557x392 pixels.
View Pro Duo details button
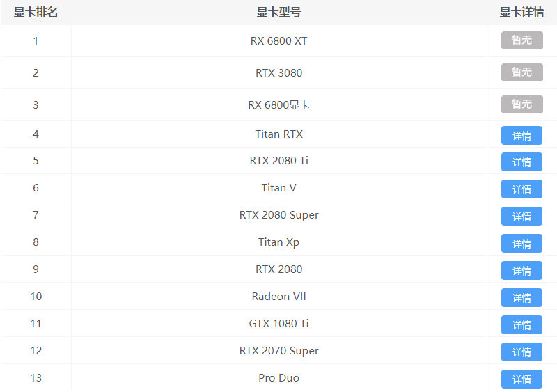[x=521, y=379]
